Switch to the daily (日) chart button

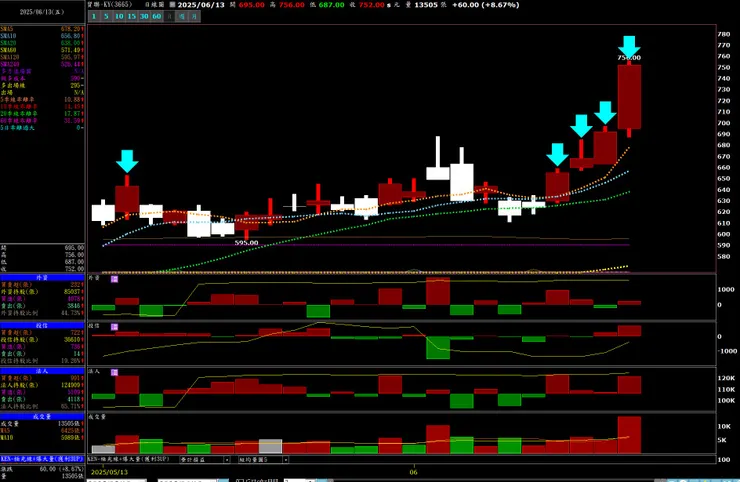coord(169,17)
